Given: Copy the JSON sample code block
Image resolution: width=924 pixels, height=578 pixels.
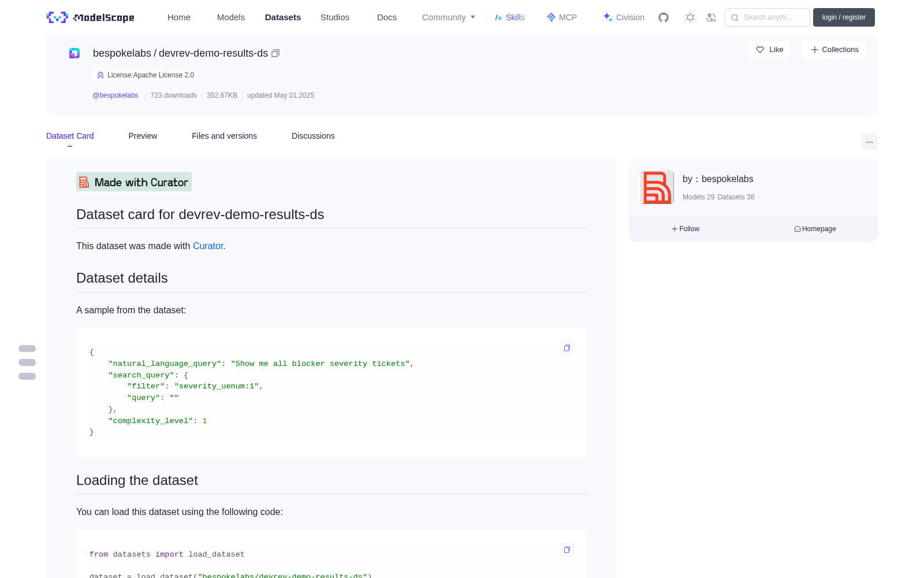Looking at the screenshot, I should [x=567, y=348].
